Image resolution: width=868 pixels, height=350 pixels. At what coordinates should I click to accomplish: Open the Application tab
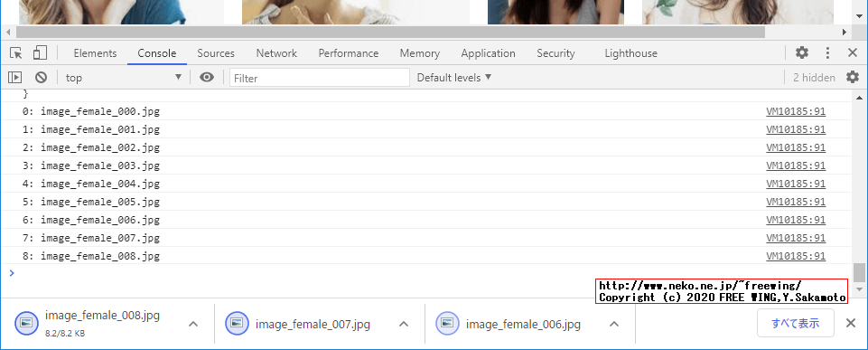coord(489,53)
